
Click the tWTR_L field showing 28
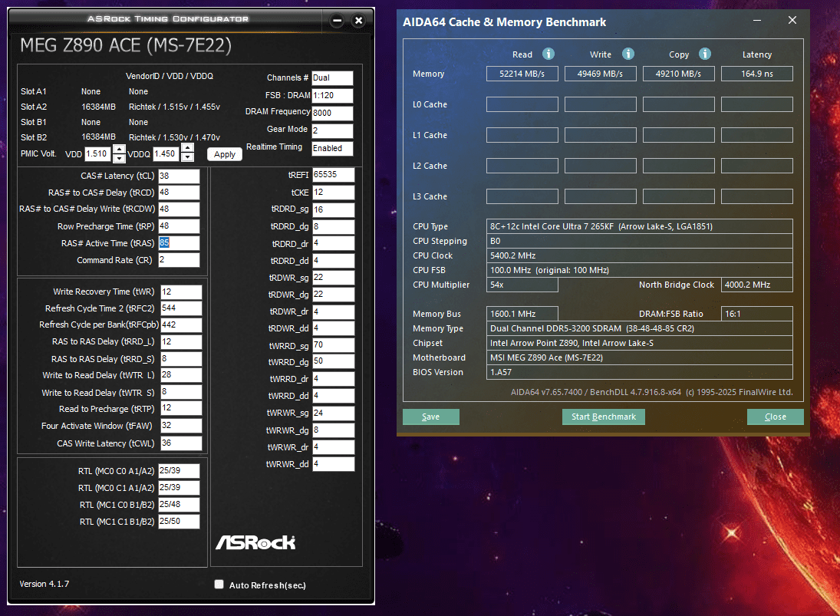181,375
